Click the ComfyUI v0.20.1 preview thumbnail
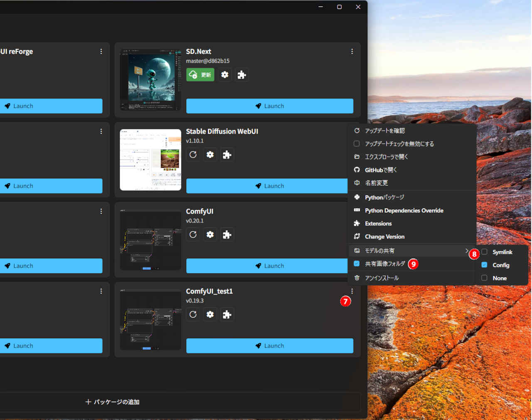Image resolution: width=532 pixels, height=420 pixels. (x=150, y=240)
